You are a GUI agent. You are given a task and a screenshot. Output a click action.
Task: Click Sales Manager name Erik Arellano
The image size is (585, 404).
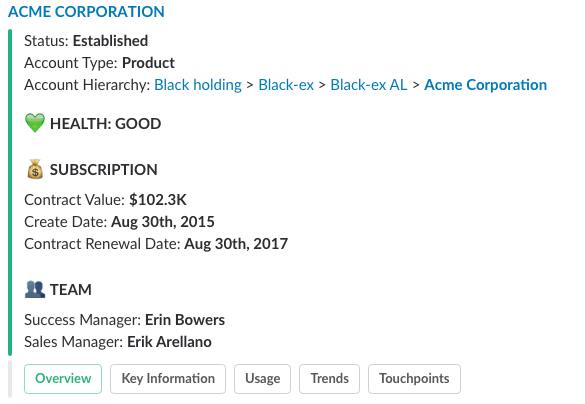(x=169, y=342)
